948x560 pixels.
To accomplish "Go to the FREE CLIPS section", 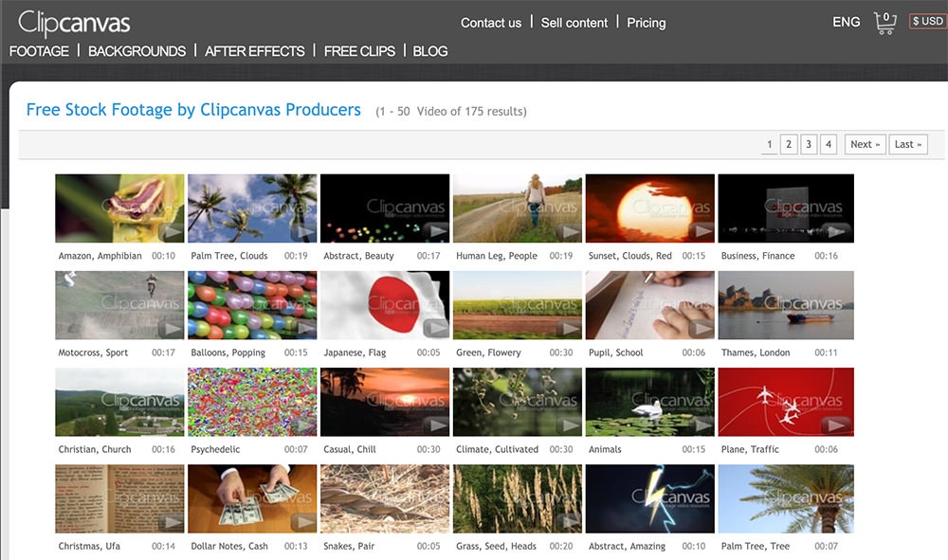I will (359, 51).
